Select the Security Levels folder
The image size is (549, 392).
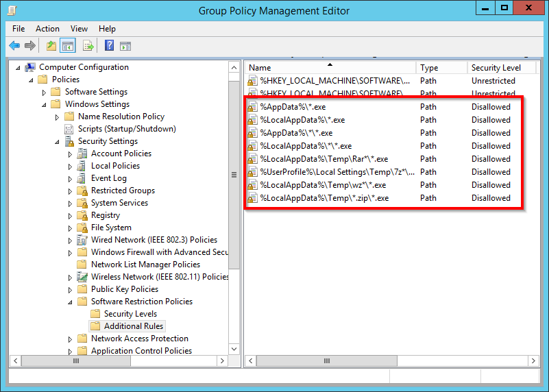pyautogui.click(x=130, y=314)
